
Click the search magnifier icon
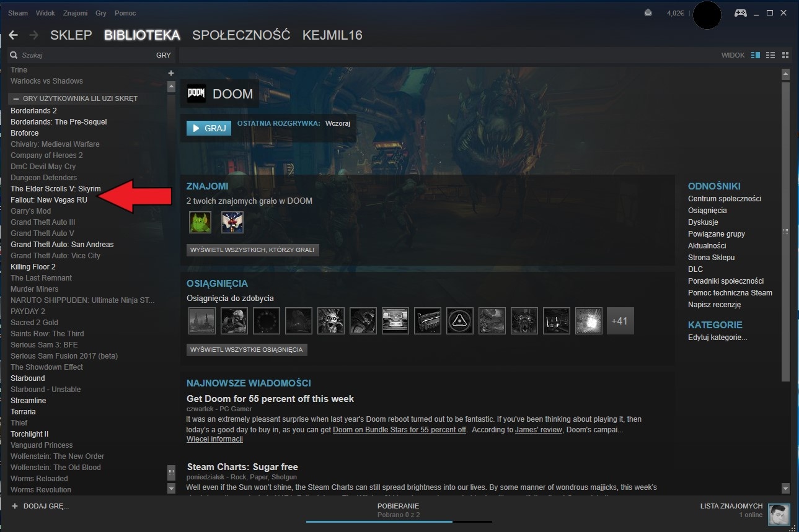point(14,55)
